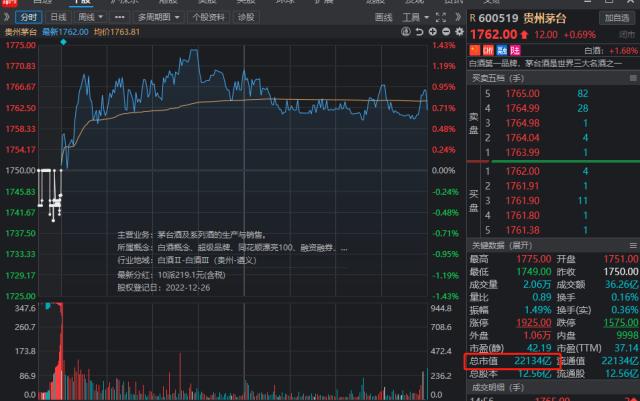Image resolution: width=640 pixels, height=401 pixels.
Task: Toggle fullscreen chart view icon
Action: [441, 17]
